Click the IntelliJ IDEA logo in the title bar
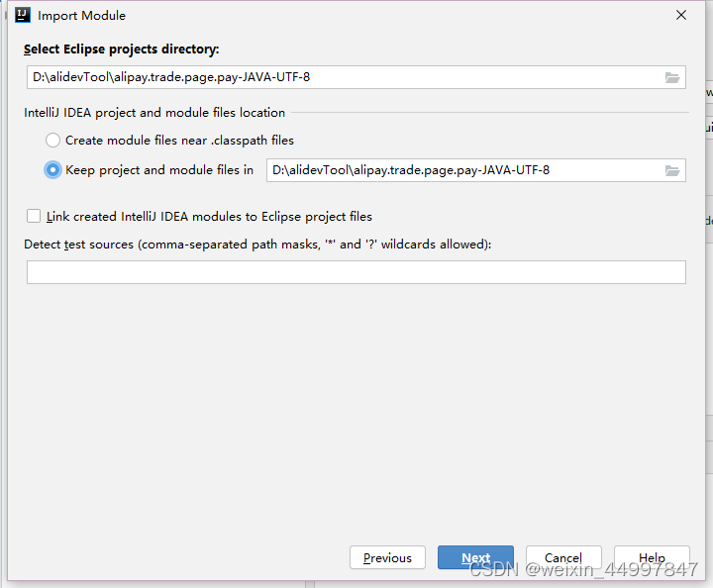Screen dimensions: 713x588 point(22,15)
